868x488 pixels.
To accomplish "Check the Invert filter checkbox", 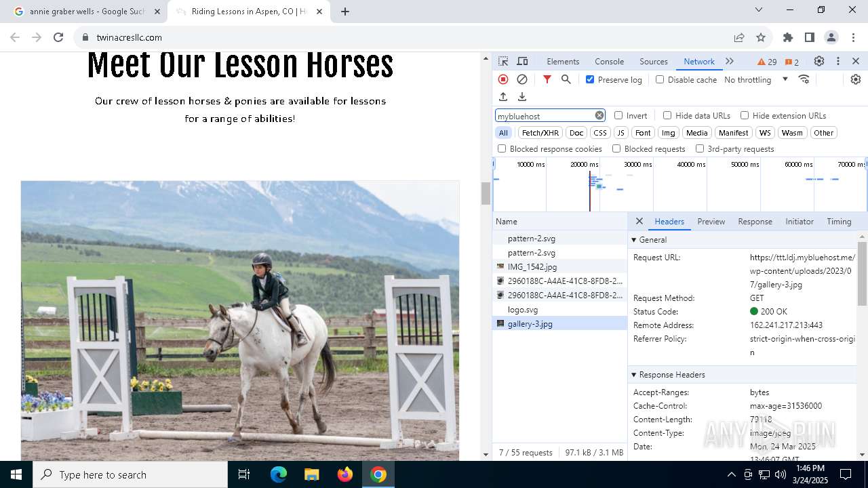I will click(618, 115).
